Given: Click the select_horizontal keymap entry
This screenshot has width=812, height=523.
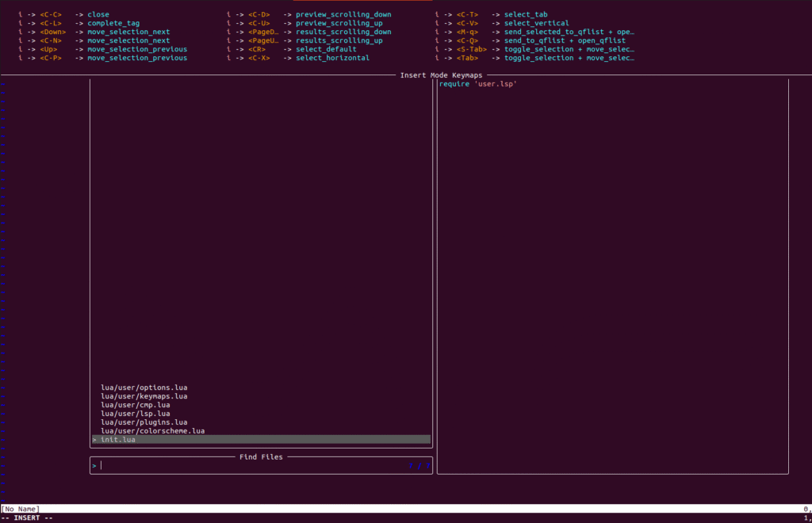Looking at the screenshot, I should point(332,59).
